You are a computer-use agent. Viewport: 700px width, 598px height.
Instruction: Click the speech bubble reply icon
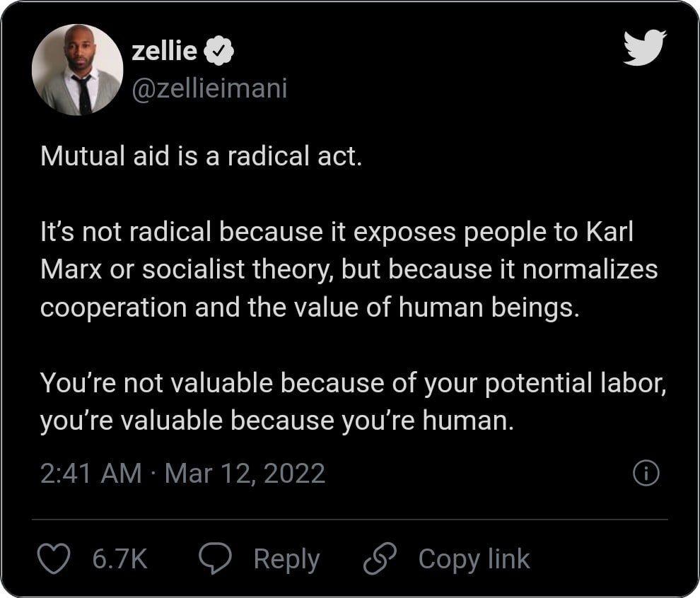tap(216, 559)
